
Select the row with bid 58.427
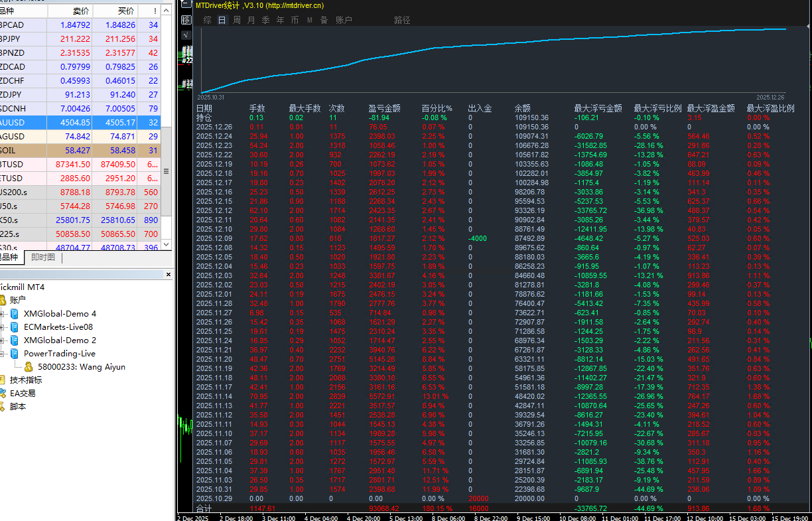(x=80, y=151)
